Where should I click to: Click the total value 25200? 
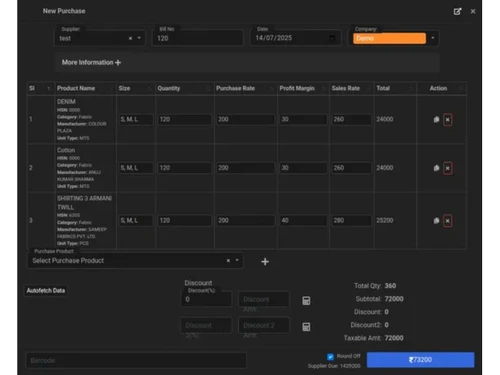click(385, 221)
